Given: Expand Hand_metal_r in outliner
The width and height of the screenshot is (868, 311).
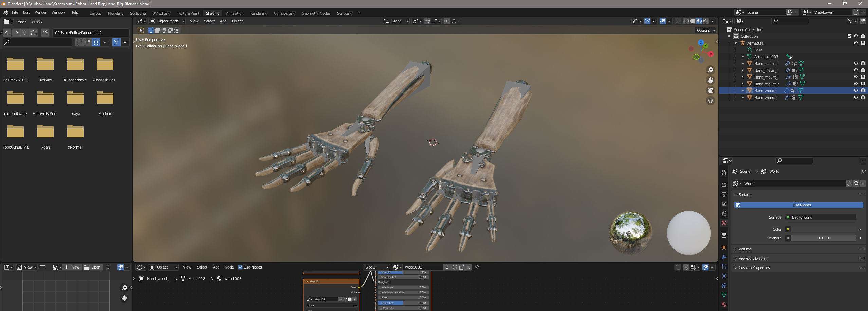Looking at the screenshot, I should click(742, 70).
